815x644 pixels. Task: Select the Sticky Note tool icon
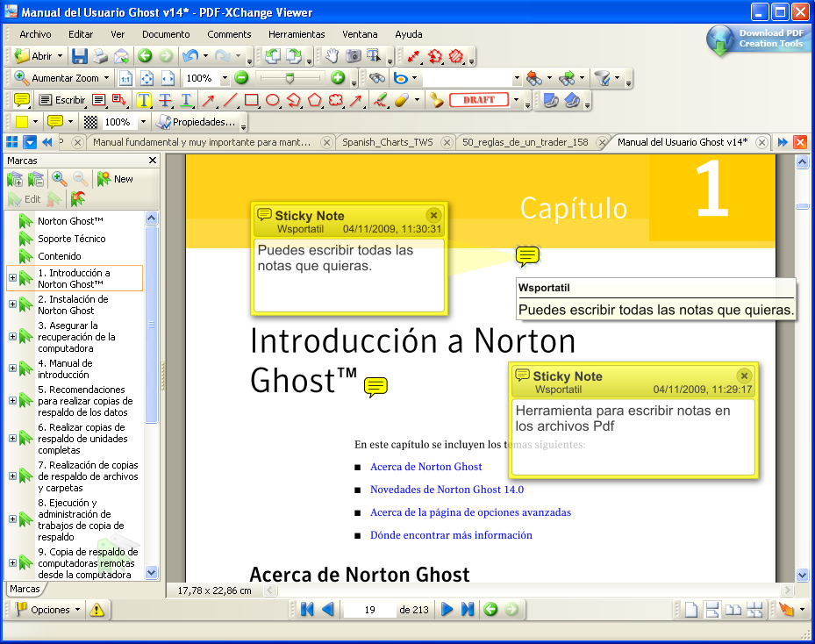pos(22,100)
